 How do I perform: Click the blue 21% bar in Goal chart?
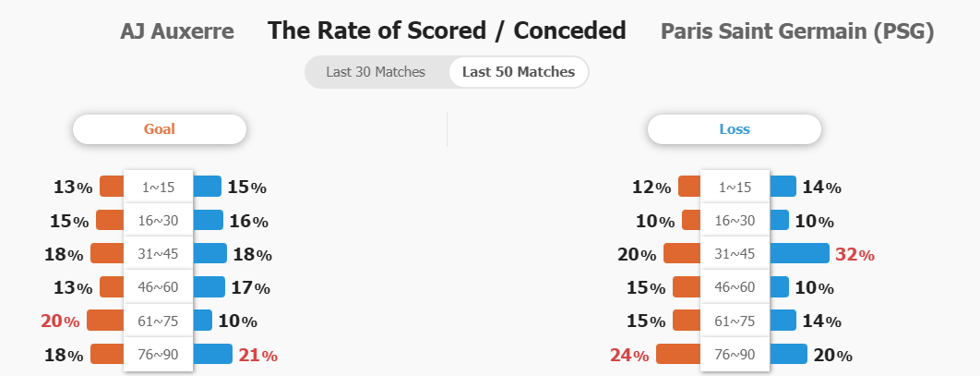tap(212, 354)
